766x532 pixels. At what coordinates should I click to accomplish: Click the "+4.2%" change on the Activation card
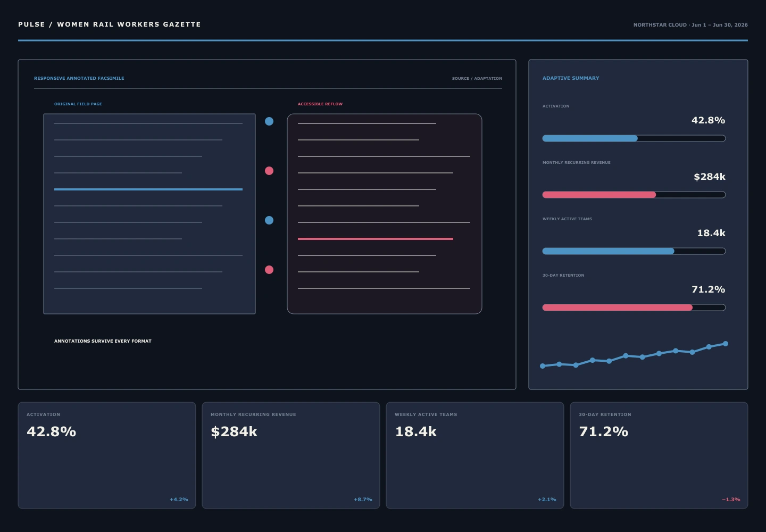(x=179, y=500)
